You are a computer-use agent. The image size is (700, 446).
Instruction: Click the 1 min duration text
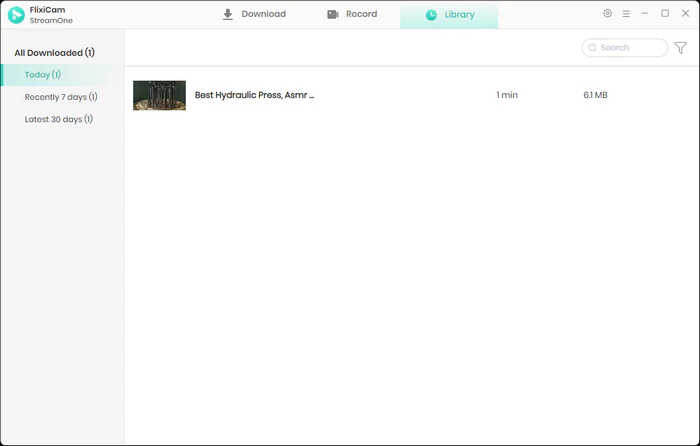tap(507, 95)
